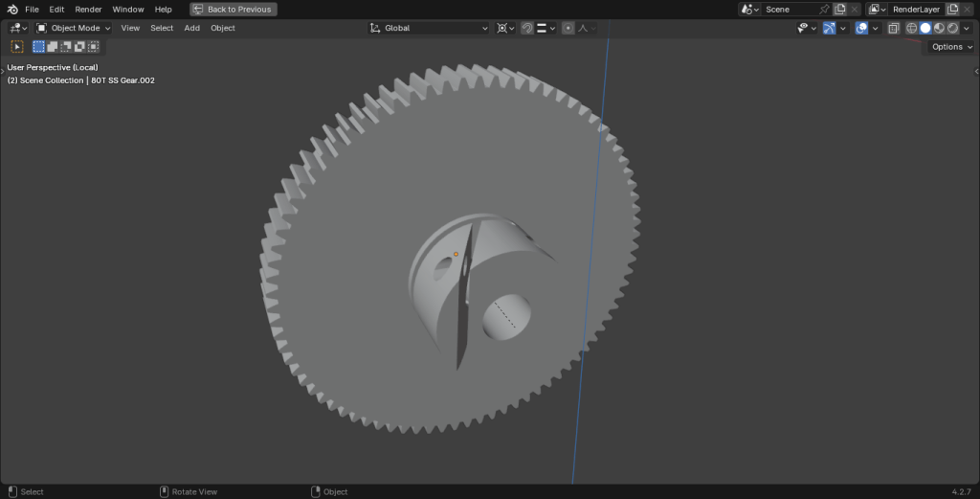
Task: Click the Back to Previous button
Action: click(x=234, y=9)
